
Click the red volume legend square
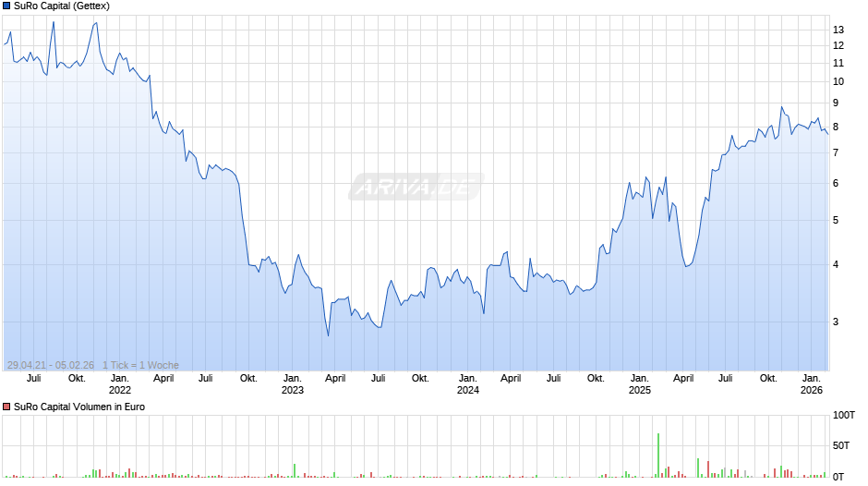pyautogui.click(x=6, y=407)
